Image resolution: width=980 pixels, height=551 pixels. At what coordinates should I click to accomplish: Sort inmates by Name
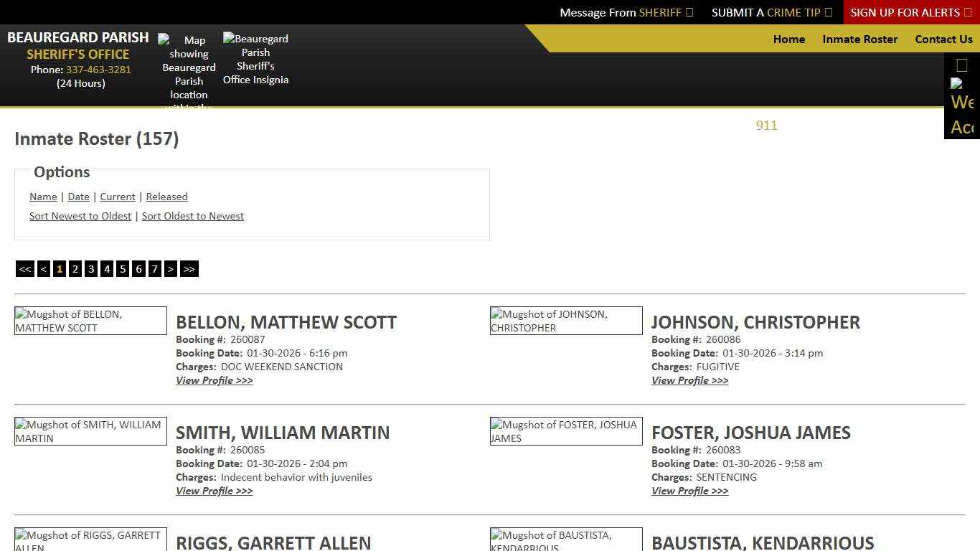click(x=43, y=197)
